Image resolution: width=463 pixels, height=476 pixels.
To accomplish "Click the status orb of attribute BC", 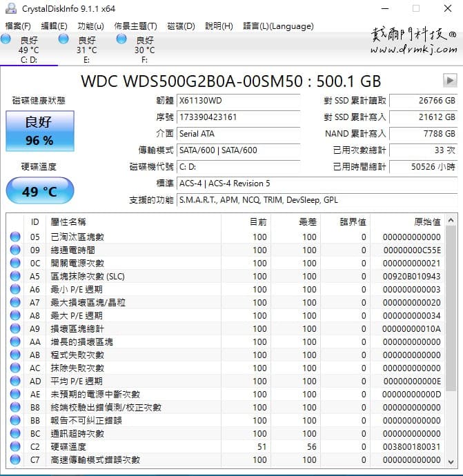I will coord(15,433).
